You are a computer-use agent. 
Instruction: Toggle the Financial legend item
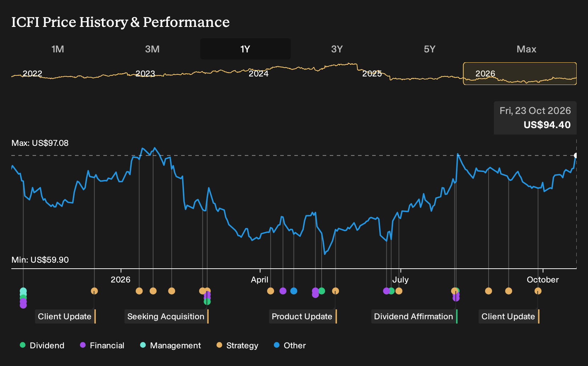[102, 345]
